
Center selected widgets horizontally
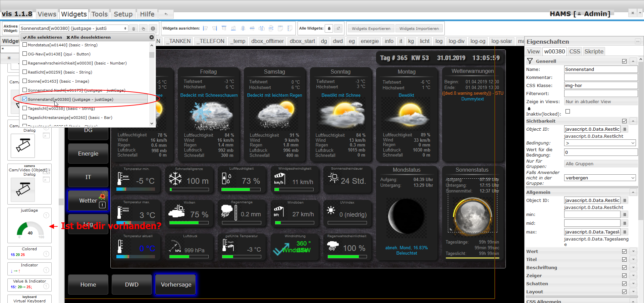(x=243, y=28)
